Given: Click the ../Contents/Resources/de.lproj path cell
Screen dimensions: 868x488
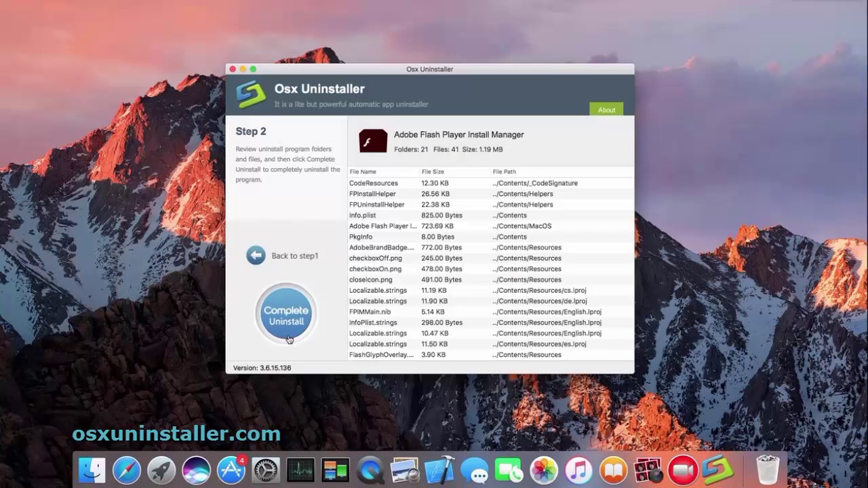Looking at the screenshot, I should pyautogui.click(x=539, y=302).
